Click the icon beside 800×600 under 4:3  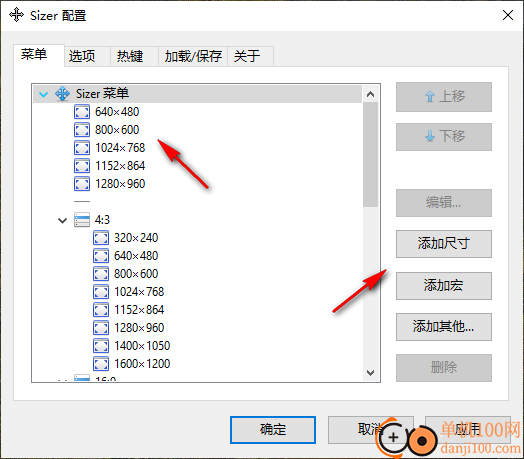click(x=101, y=274)
